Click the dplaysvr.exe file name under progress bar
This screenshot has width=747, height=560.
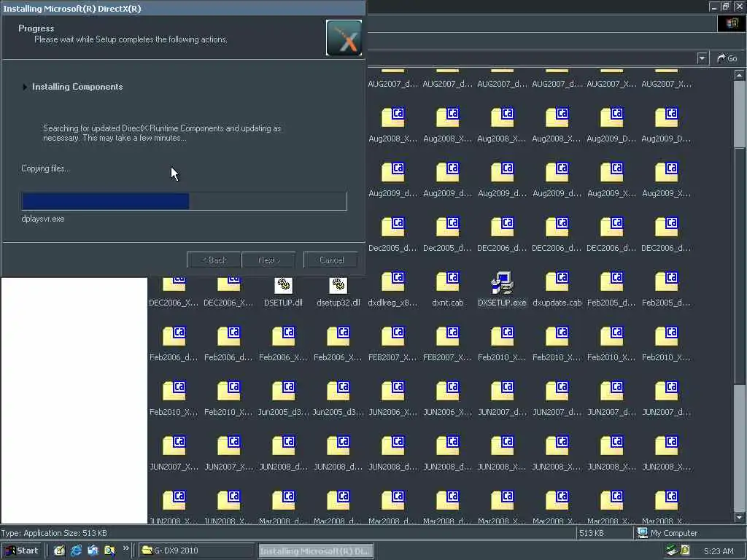(43, 219)
